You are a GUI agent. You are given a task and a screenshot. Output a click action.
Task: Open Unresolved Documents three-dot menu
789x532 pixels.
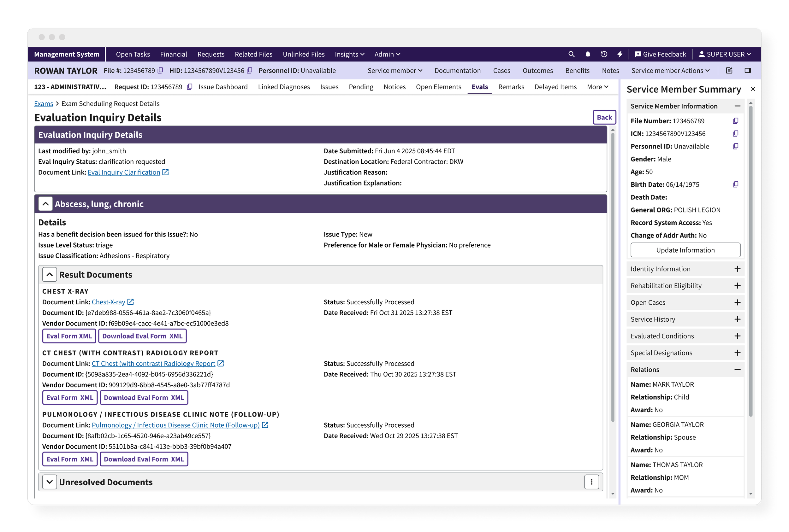click(591, 482)
